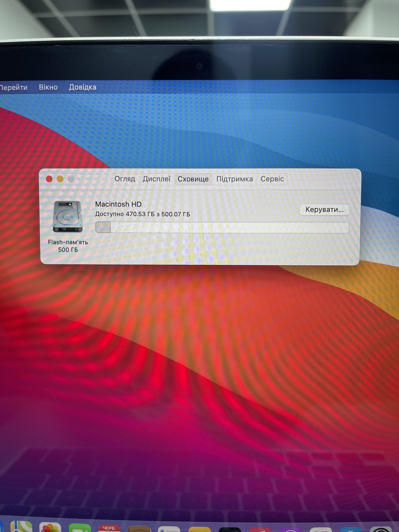
Task: Click the greyed-out zoom window button
Action: click(71, 179)
